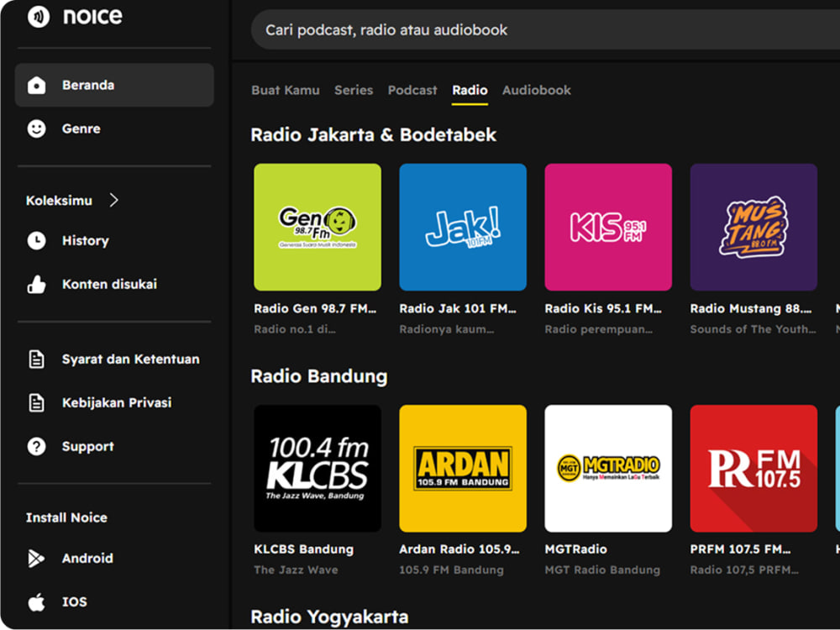Click subtitle MGT Radio Bandung
Viewport: 840px width, 630px height.
pos(602,570)
